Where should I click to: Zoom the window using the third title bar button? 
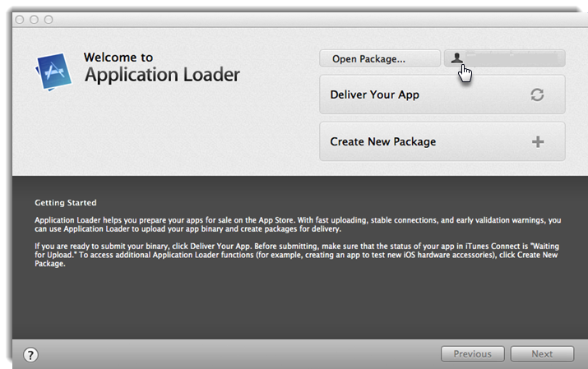pyautogui.click(x=49, y=20)
